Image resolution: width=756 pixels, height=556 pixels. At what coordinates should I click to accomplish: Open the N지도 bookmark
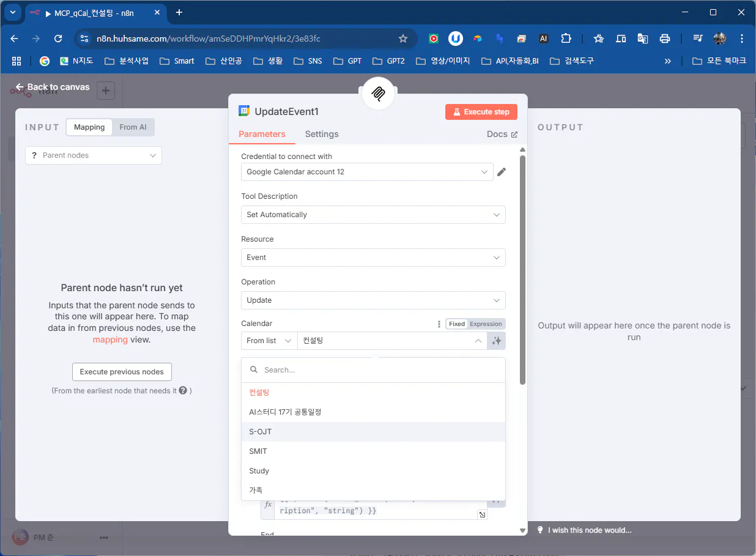(76, 61)
